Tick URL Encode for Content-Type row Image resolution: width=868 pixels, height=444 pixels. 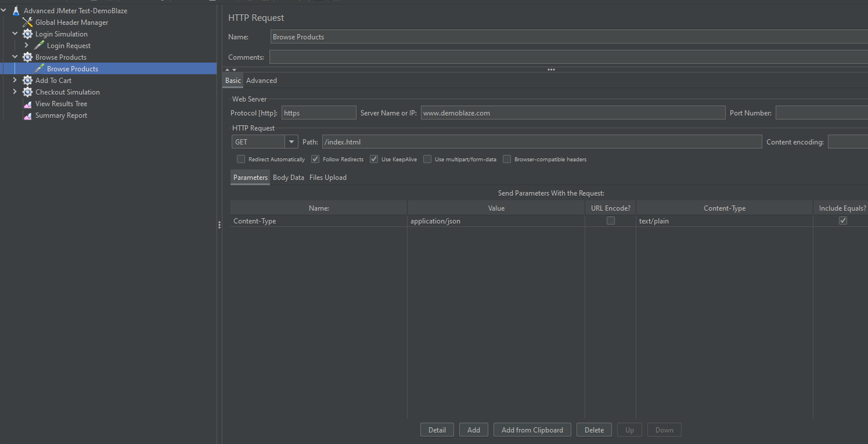(611, 221)
